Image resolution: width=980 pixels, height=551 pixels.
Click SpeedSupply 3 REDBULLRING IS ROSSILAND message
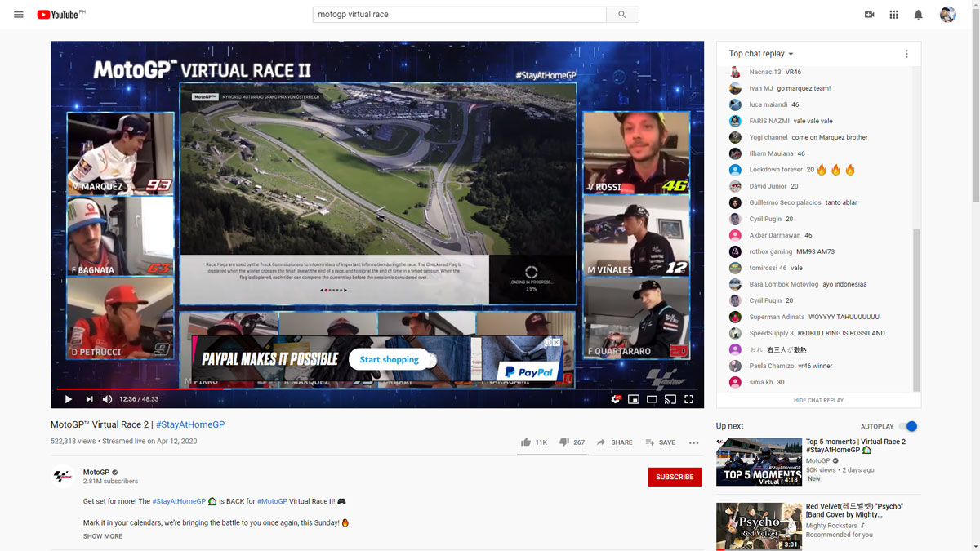click(818, 333)
